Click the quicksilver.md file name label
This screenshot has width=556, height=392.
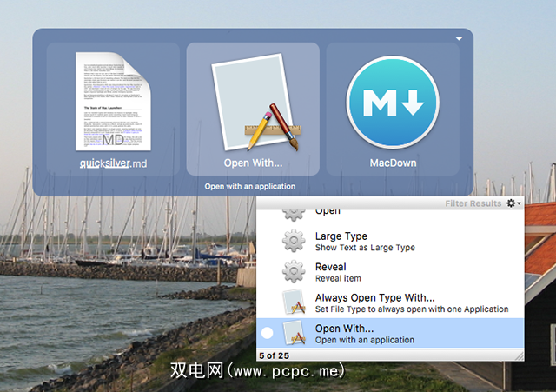point(112,163)
